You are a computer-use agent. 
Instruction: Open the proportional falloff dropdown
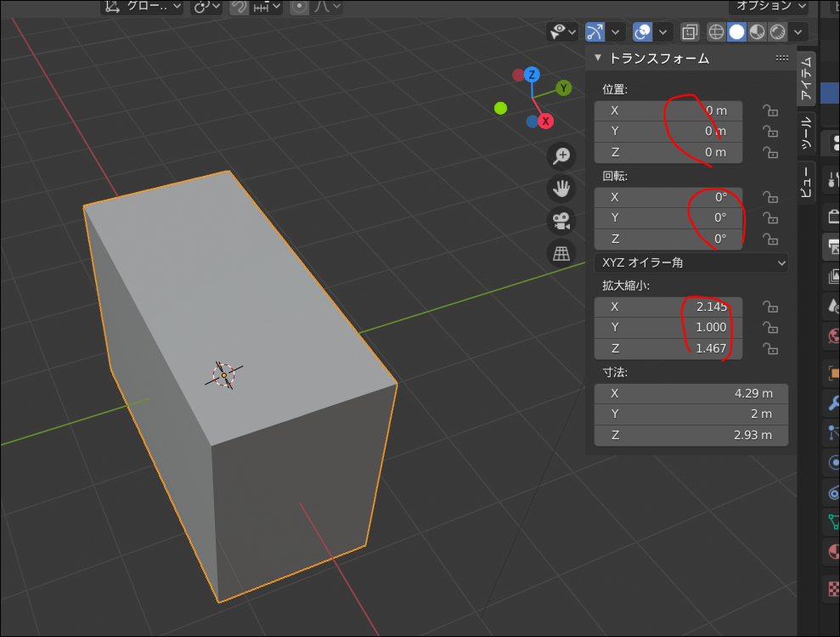click(327, 7)
